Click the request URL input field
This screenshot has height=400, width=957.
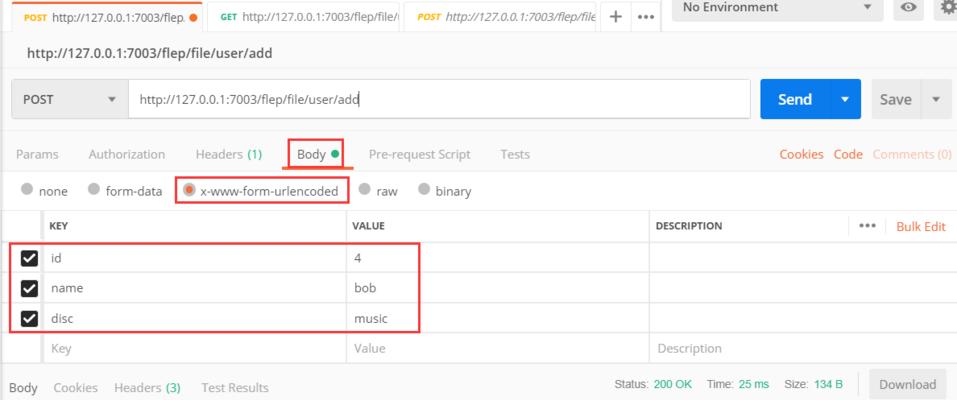tap(439, 99)
